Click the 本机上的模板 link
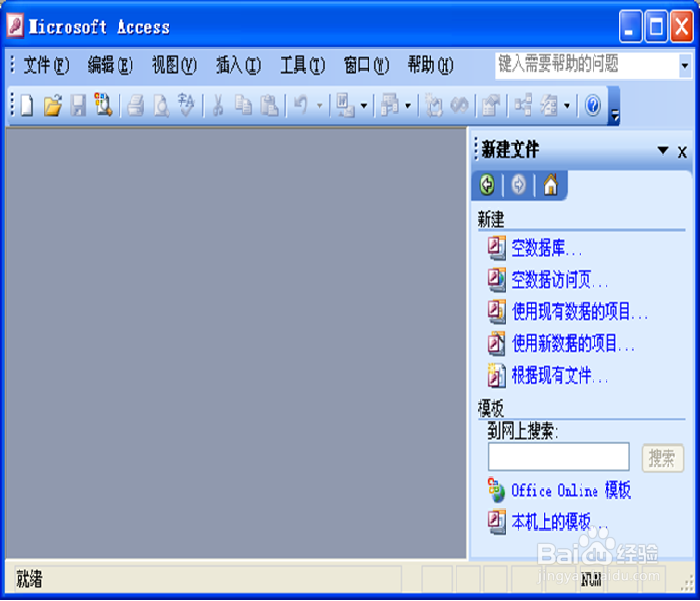This screenshot has height=601, width=700. [559, 522]
